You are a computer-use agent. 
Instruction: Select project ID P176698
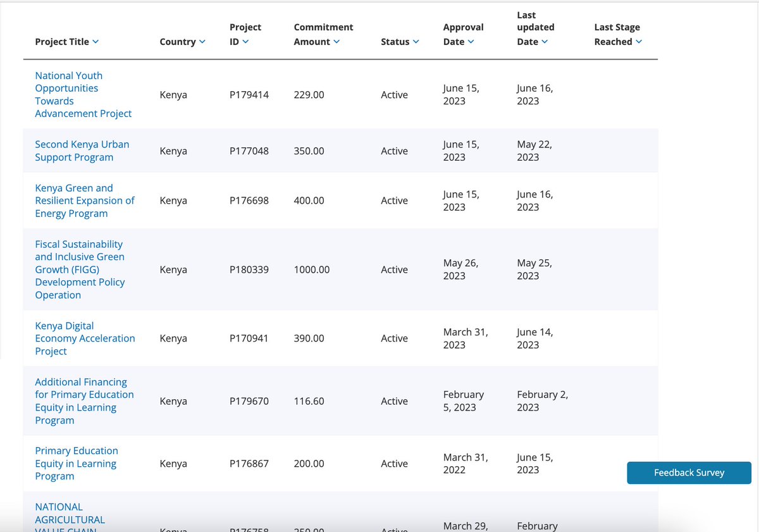click(x=249, y=201)
